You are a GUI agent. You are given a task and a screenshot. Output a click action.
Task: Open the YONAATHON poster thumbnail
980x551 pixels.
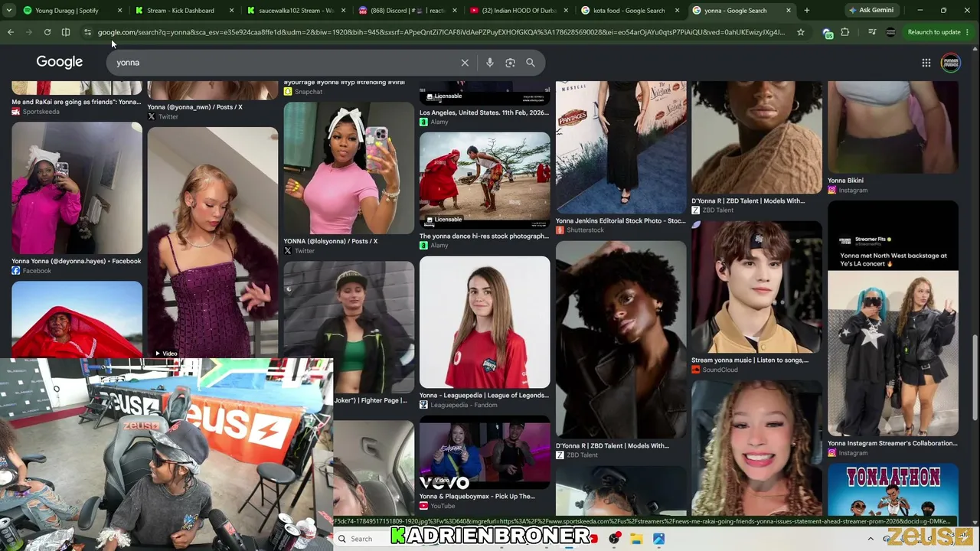coord(893,490)
